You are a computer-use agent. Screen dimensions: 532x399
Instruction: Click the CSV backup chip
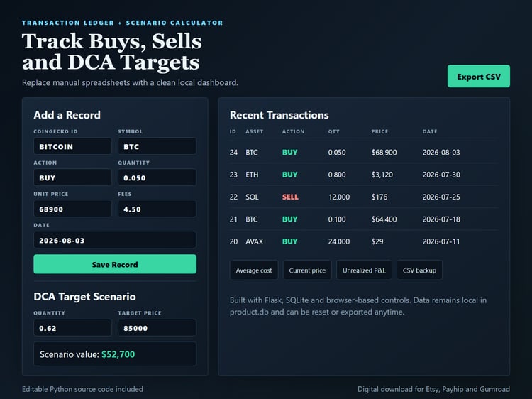pos(419,270)
